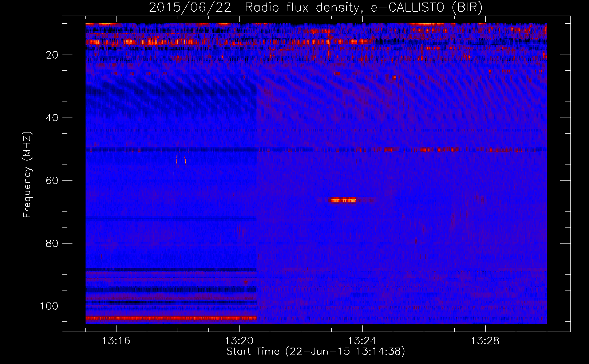Click the "Start Time (22-Jun-15 13:14:38)" x-axis label
The width and height of the screenshot is (589, 364).
(x=316, y=352)
